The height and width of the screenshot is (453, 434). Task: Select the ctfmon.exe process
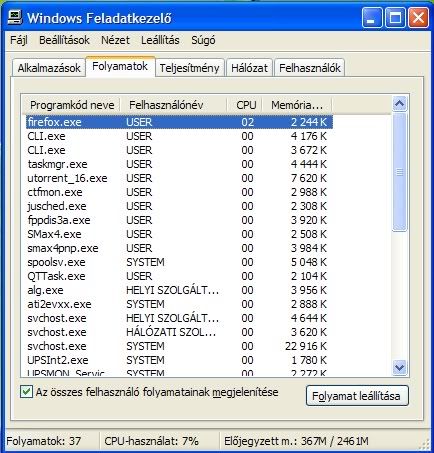[x=179, y=192]
